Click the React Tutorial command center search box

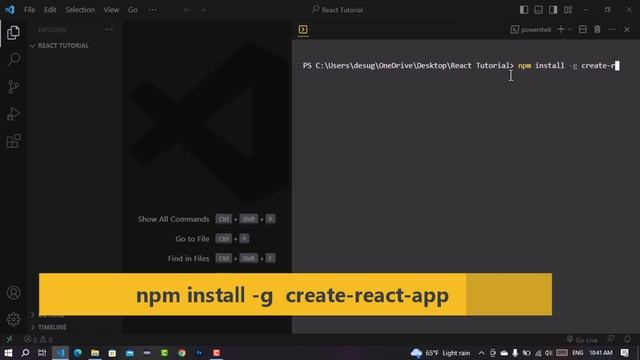coord(338,10)
